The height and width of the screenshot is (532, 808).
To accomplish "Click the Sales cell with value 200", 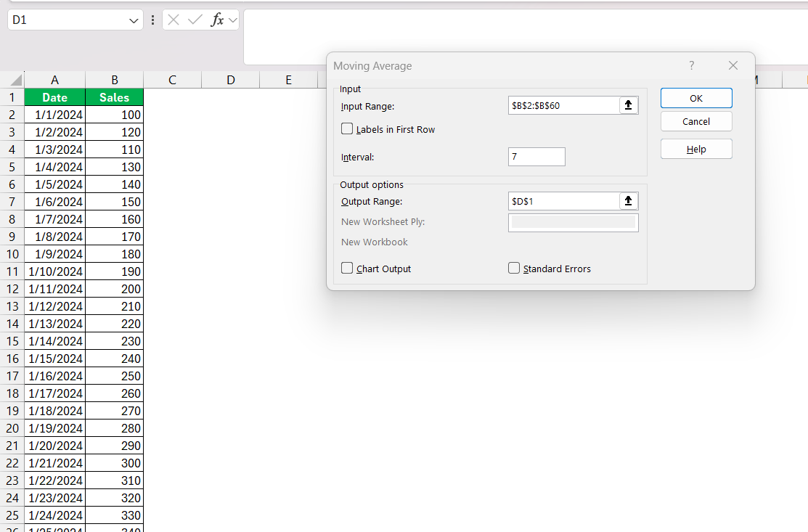I will click(x=115, y=289).
